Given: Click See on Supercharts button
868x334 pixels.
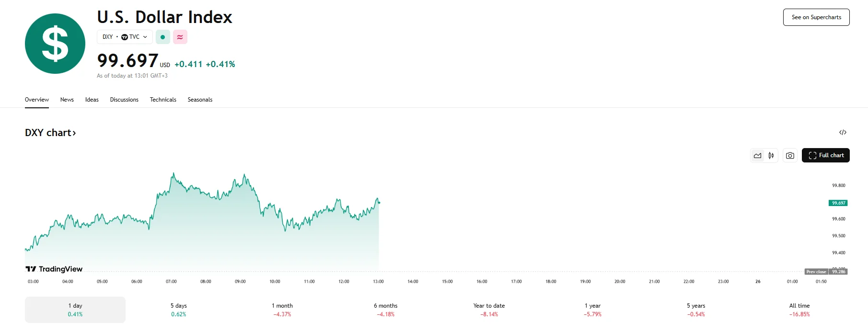Looking at the screenshot, I should 816,17.
